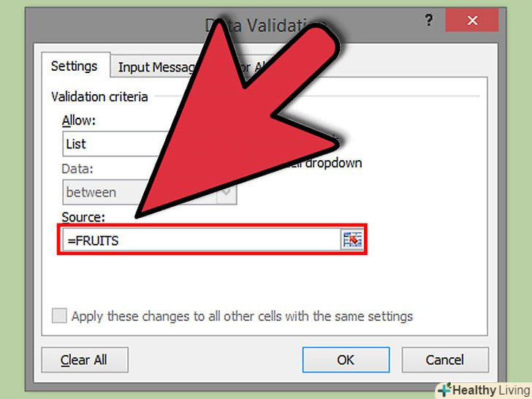Viewport: 532px width, 399px height.
Task: Open the Allow combo box showing List
Action: [x=115, y=144]
